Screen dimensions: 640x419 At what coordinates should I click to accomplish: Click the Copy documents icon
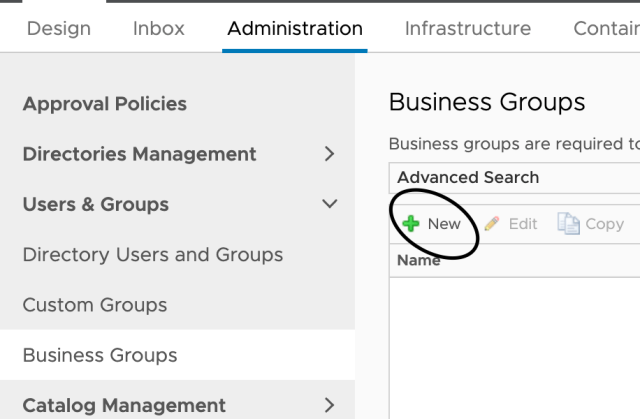[569, 224]
